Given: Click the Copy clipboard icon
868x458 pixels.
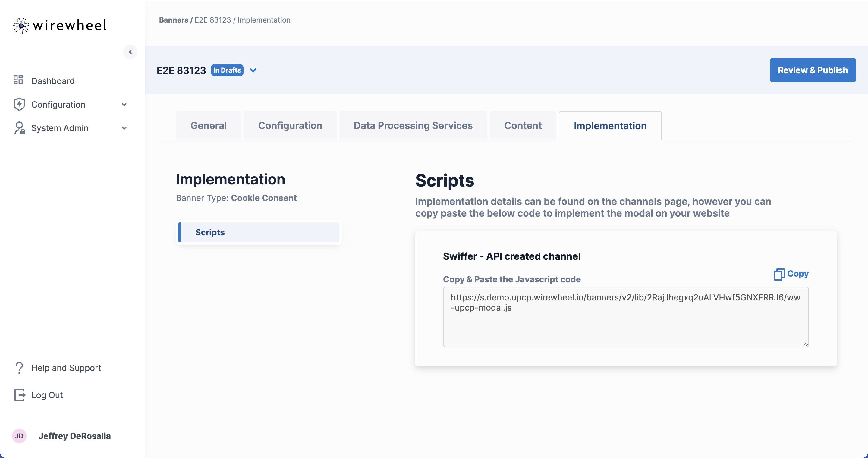Looking at the screenshot, I should (x=779, y=274).
